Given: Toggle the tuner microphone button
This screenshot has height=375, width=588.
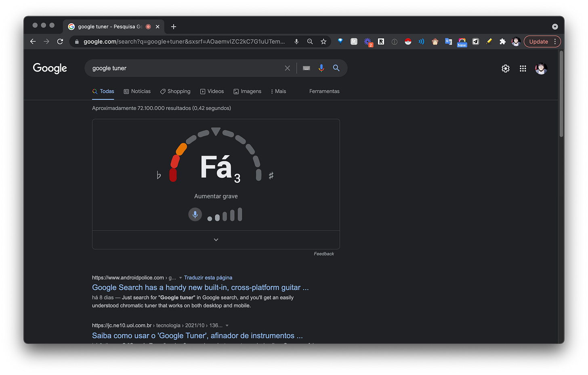Looking at the screenshot, I should [x=195, y=214].
